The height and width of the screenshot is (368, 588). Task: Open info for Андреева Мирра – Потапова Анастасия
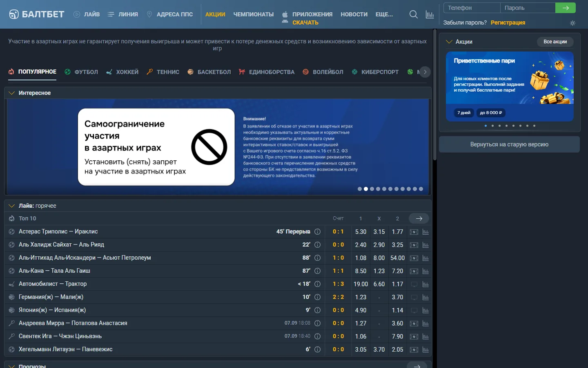click(317, 323)
